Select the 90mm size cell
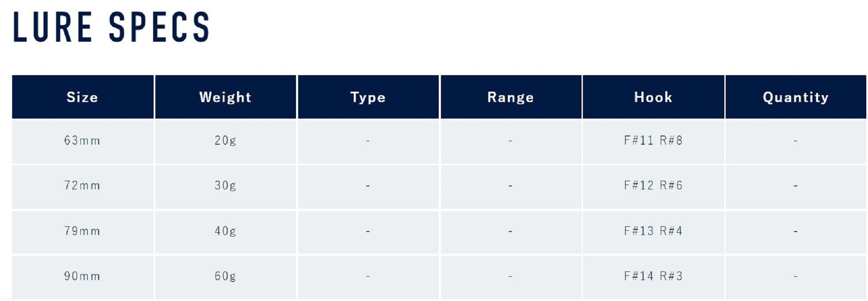This screenshot has width=868, height=301. coord(82,276)
